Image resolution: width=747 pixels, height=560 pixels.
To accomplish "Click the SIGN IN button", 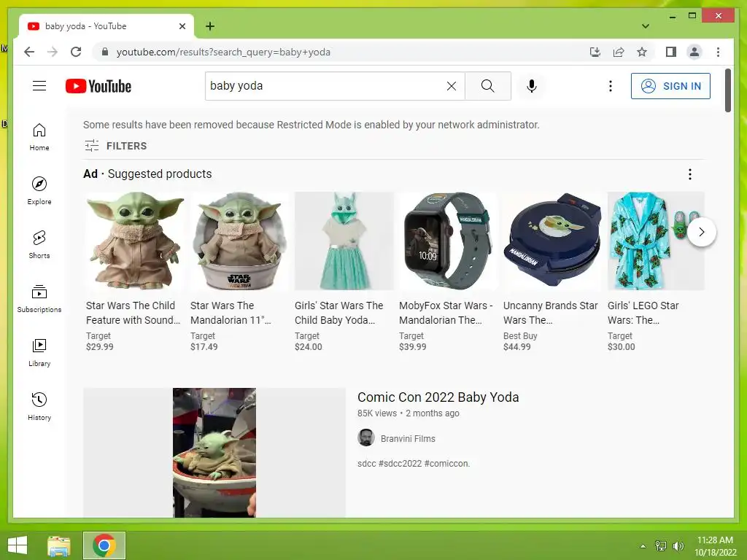I will click(670, 86).
